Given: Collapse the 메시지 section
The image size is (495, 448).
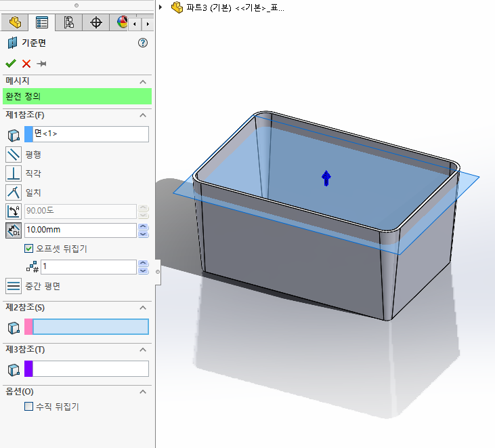Looking at the screenshot, I should [x=143, y=82].
